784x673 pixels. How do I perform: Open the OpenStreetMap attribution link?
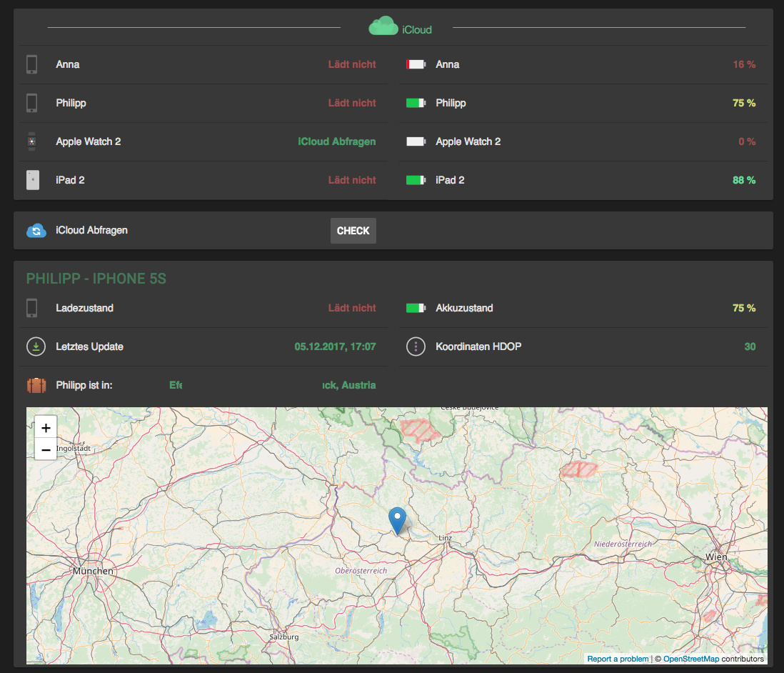pyautogui.click(x=690, y=659)
